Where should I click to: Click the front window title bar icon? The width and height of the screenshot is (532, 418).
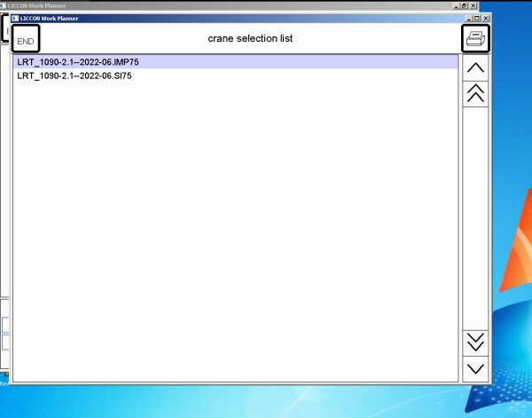[15, 19]
